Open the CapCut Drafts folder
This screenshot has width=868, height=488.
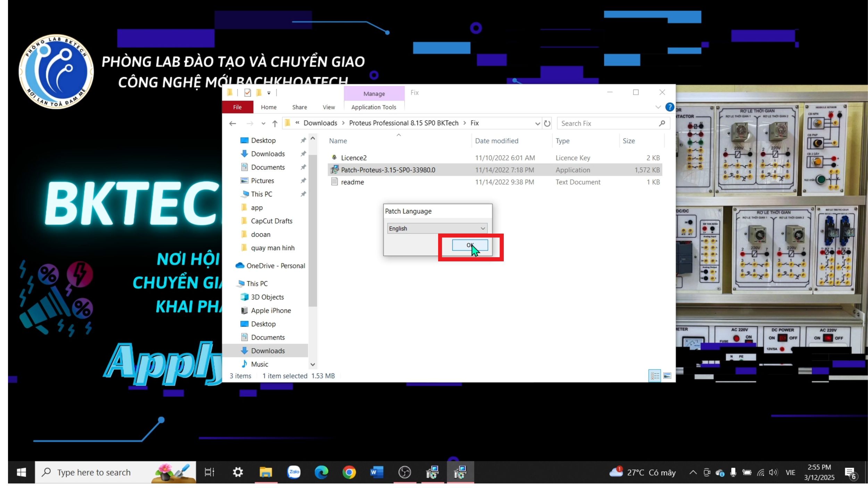272,221
